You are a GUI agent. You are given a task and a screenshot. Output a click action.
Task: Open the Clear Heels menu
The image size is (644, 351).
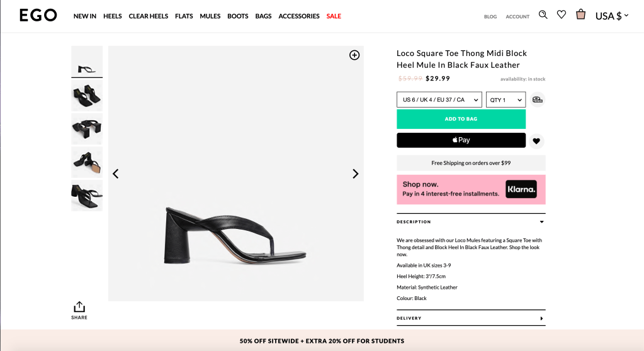(x=149, y=16)
